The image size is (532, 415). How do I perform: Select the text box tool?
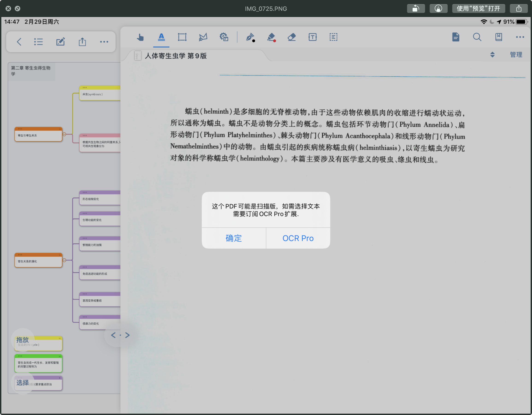(313, 37)
